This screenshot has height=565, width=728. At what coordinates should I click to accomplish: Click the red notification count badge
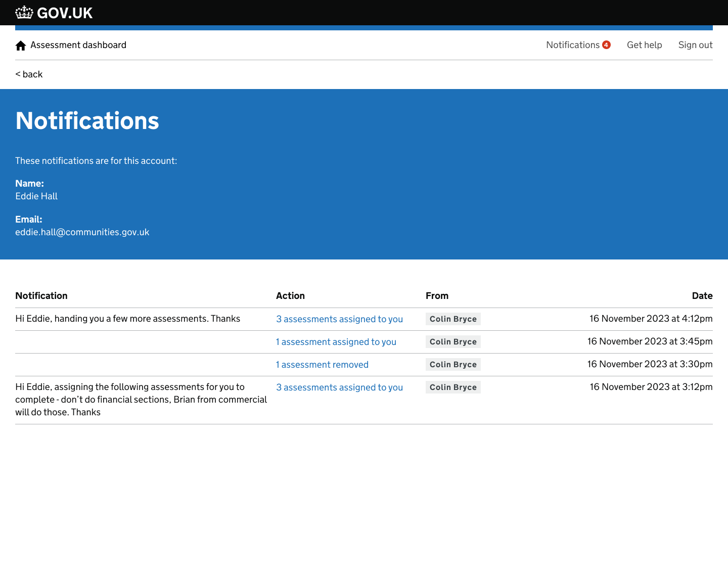pos(606,45)
